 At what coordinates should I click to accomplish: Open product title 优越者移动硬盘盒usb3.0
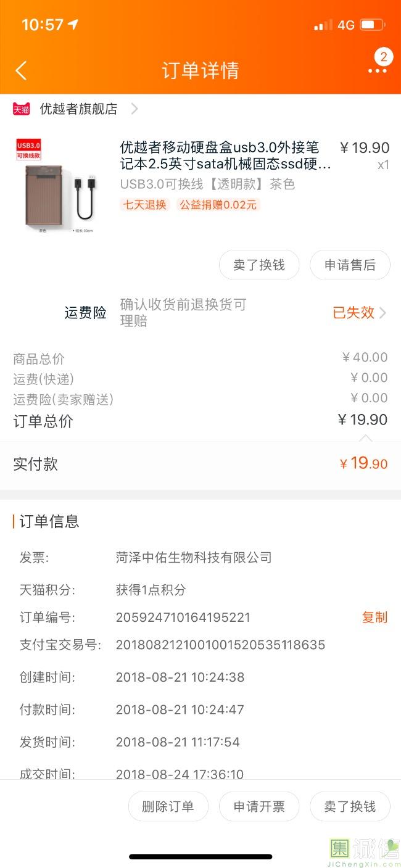point(225,156)
